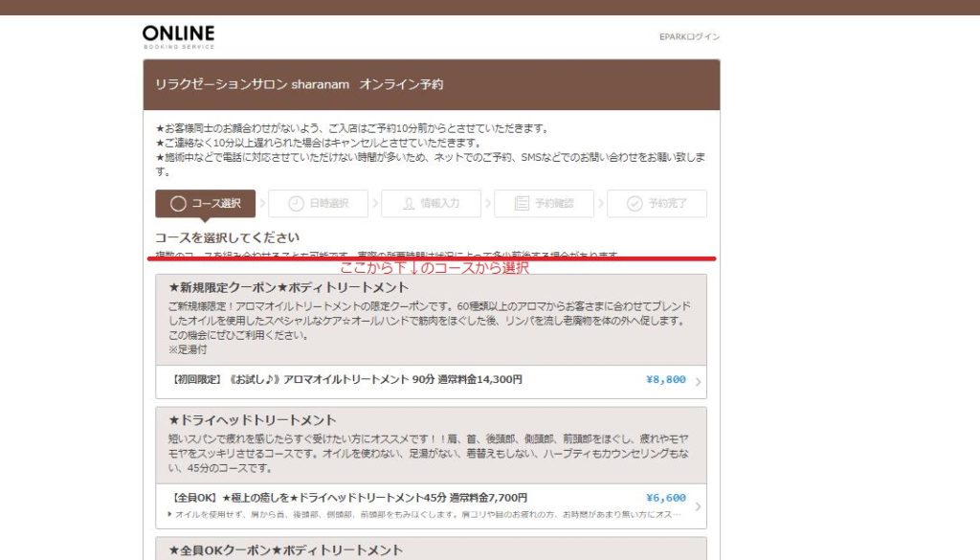Image resolution: width=980 pixels, height=560 pixels.
Task: Click the ★ドライヘッドトリートメント section heading
Action: tap(252, 420)
